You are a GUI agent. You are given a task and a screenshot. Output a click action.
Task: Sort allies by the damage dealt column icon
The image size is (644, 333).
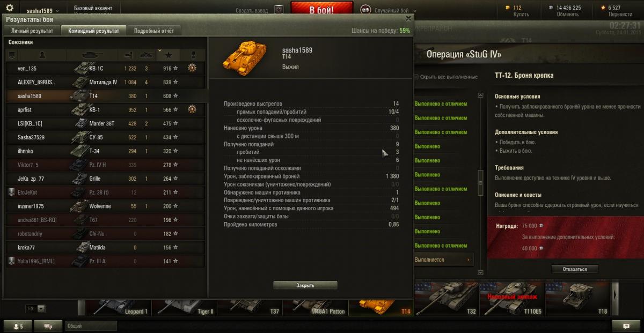[128, 55]
